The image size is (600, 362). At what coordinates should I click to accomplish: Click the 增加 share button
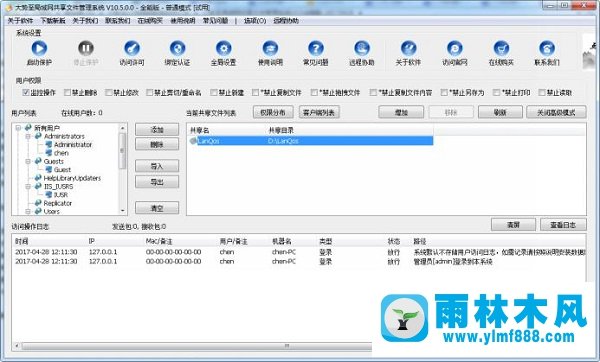point(401,113)
